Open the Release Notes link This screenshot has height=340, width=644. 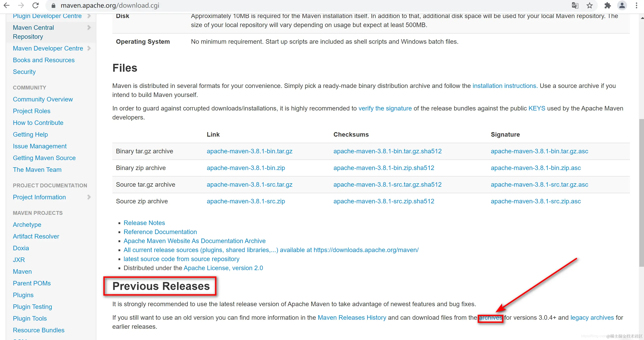click(144, 223)
